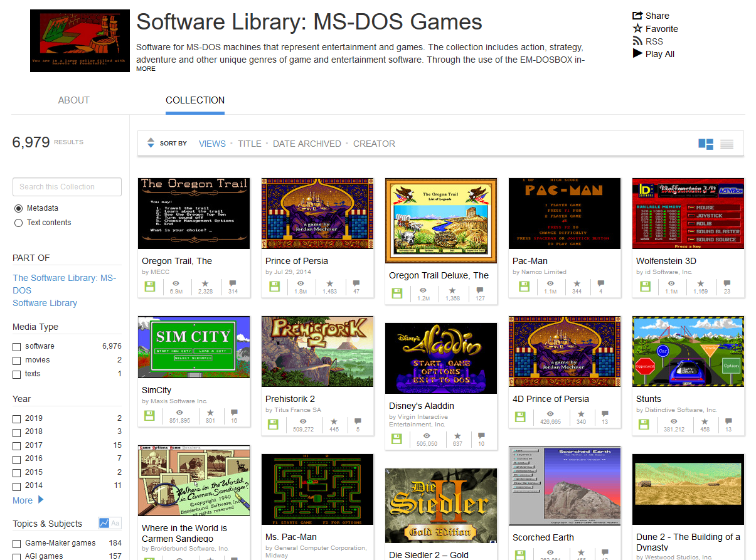Click views eye icon on Oregon Trail card
The height and width of the screenshot is (560, 756).
pyautogui.click(x=176, y=283)
